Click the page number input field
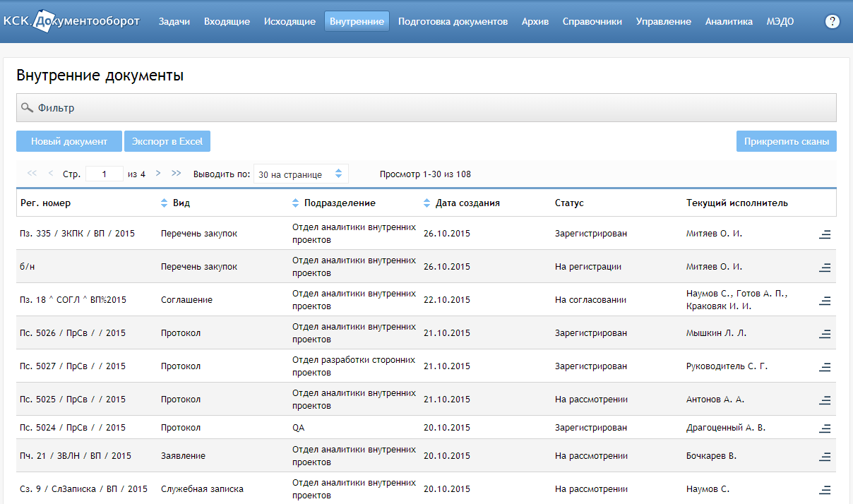The width and height of the screenshot is (853, 504). [x=105, y=174]
